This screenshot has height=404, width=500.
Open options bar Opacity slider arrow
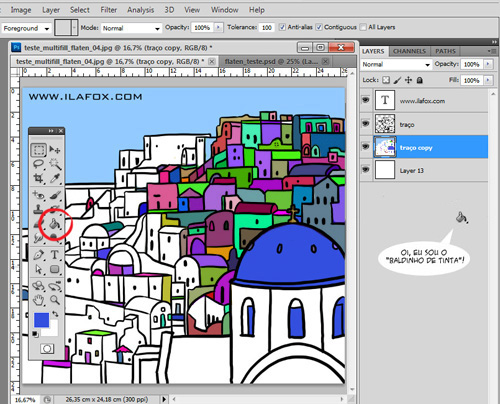coord(218,27)
